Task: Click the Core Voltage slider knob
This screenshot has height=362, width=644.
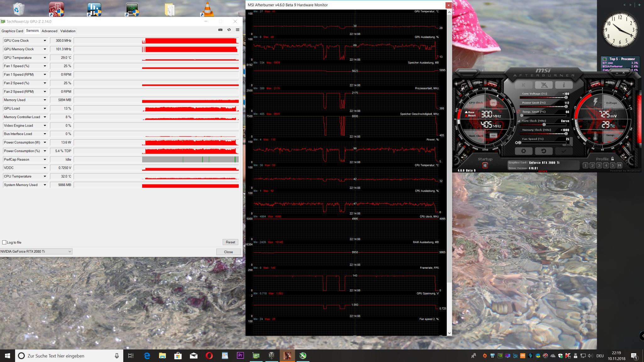Action: [566, 97]
